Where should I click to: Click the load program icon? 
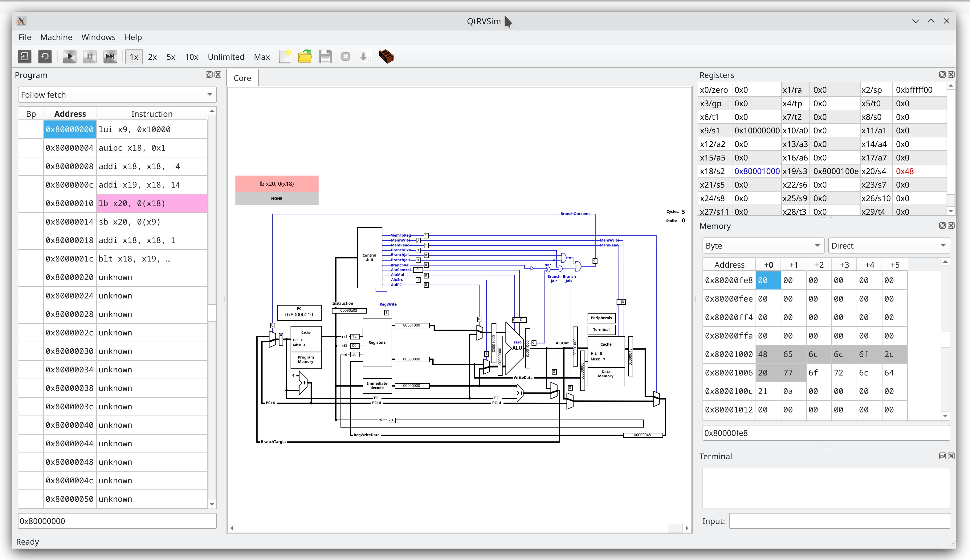pos(305,57)
